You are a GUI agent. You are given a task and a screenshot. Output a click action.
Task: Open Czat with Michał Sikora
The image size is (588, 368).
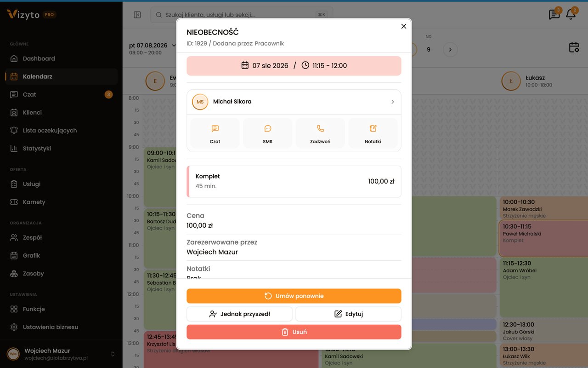(x=215, y=133)
